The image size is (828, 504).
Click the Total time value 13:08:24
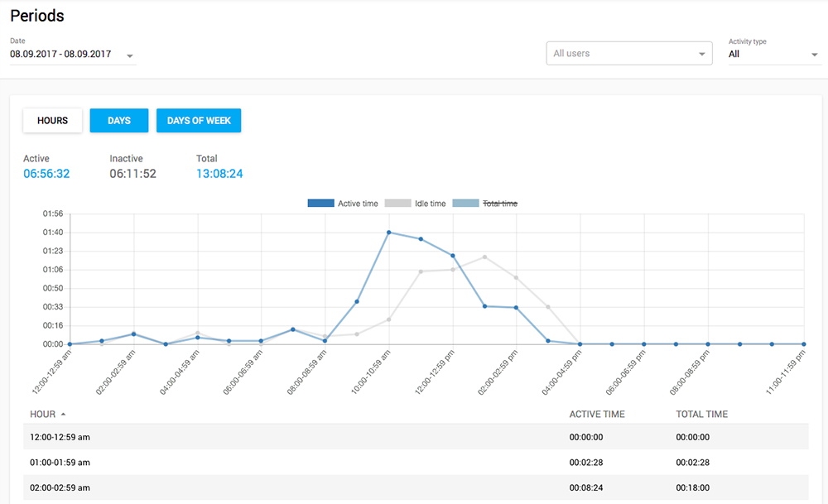(219, 174)
